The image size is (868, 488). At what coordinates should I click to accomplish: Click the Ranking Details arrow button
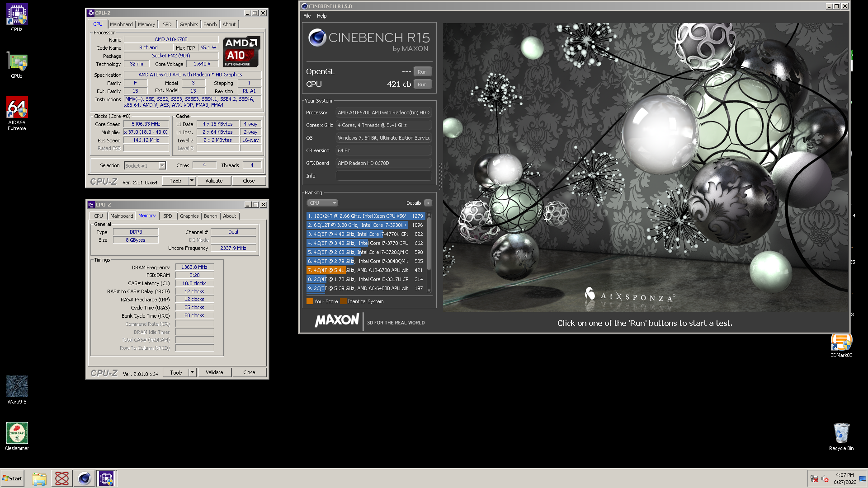(x=428, y=203)
